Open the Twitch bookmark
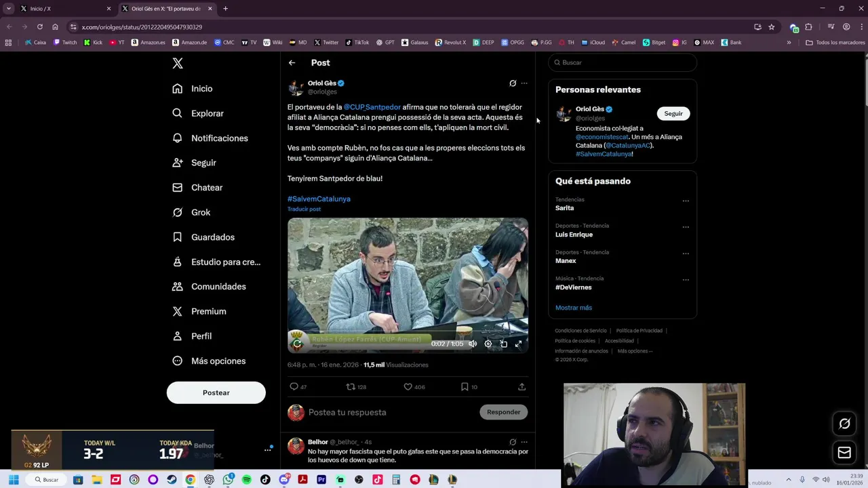 [65, 43]
